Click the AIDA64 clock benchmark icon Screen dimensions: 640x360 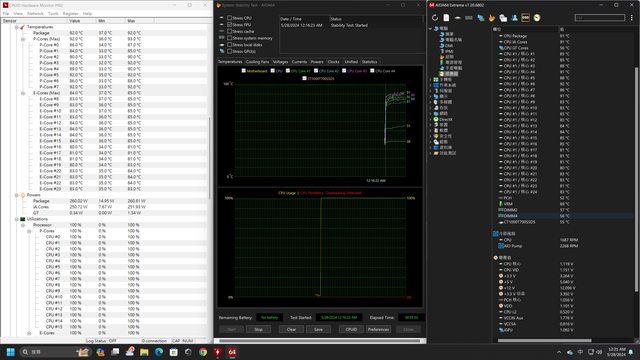[537, 18]
